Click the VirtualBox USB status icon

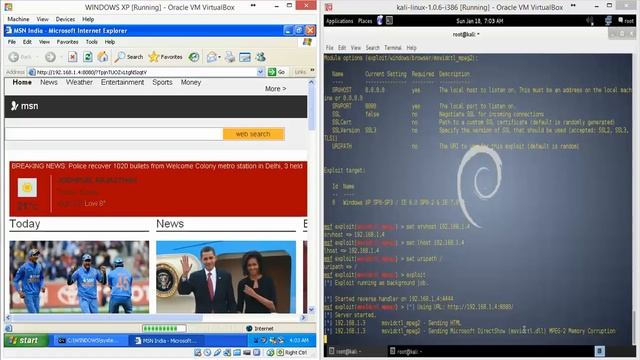click(x=218, y=353)
